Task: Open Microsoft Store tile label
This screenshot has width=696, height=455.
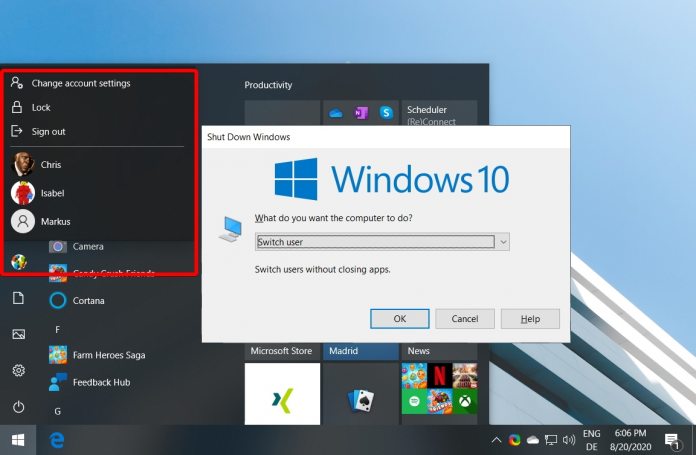Action: tap(281, 351)
